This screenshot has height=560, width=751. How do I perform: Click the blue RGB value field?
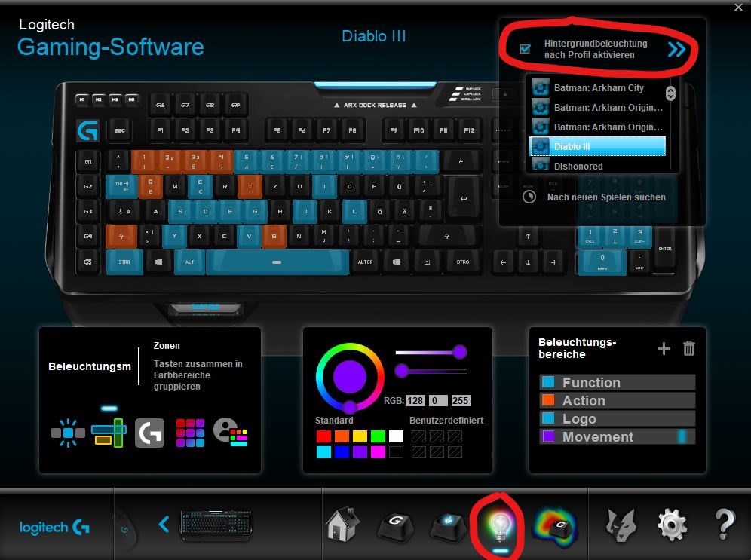pyautogui.click(x=460, y=401)
